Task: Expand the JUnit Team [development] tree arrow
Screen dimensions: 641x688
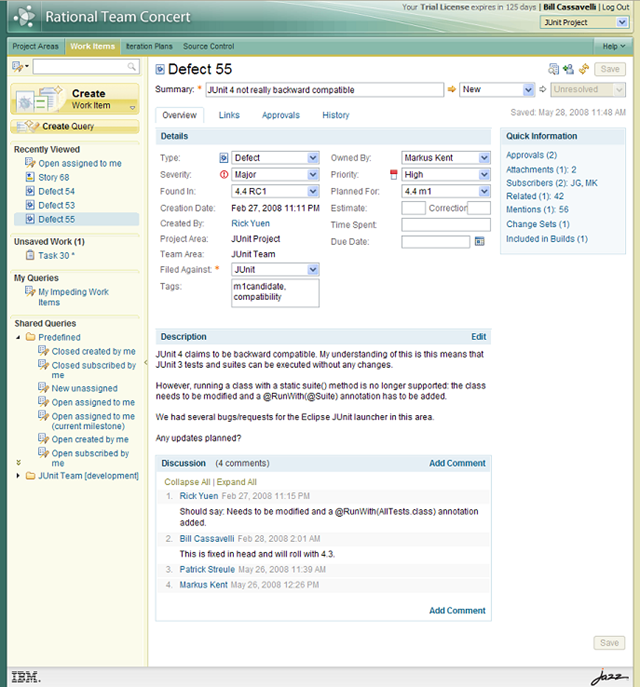Action: pos(18,476)
